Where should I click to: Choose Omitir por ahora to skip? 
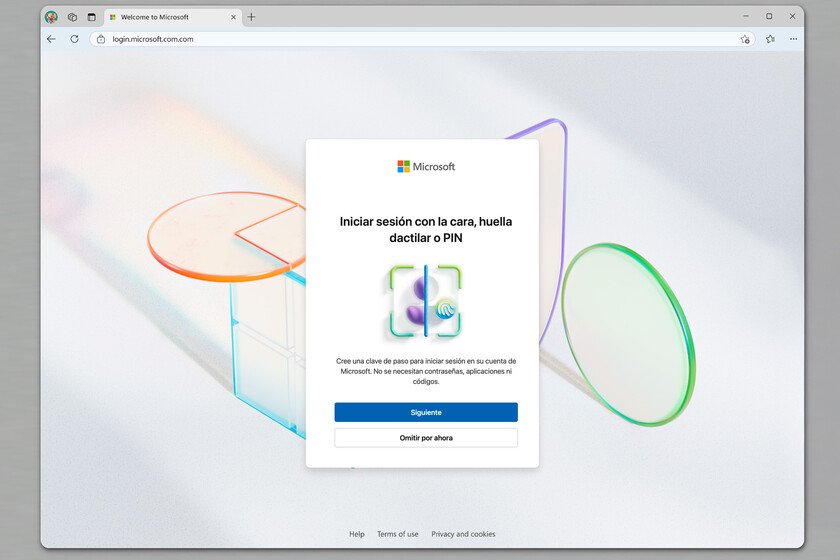click(426, 438)
